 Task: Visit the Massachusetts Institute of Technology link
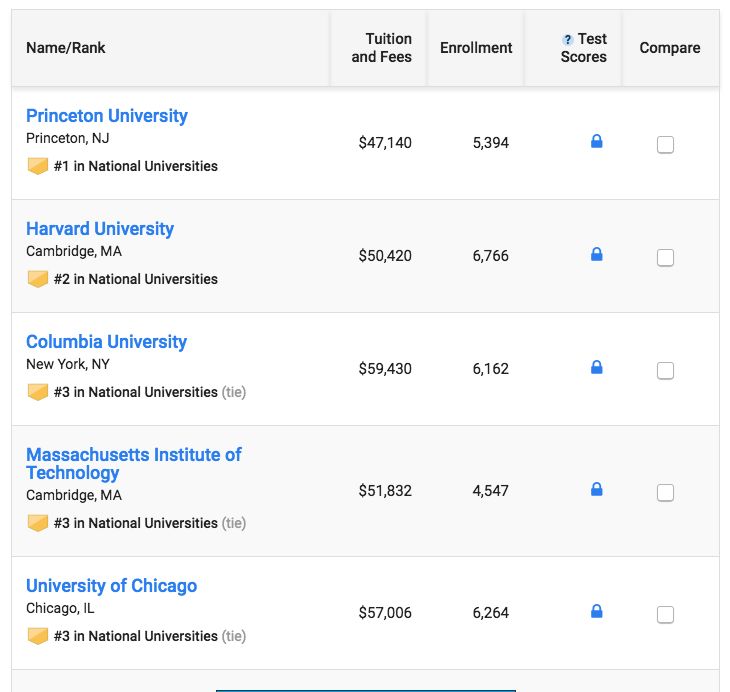point(133,464)
